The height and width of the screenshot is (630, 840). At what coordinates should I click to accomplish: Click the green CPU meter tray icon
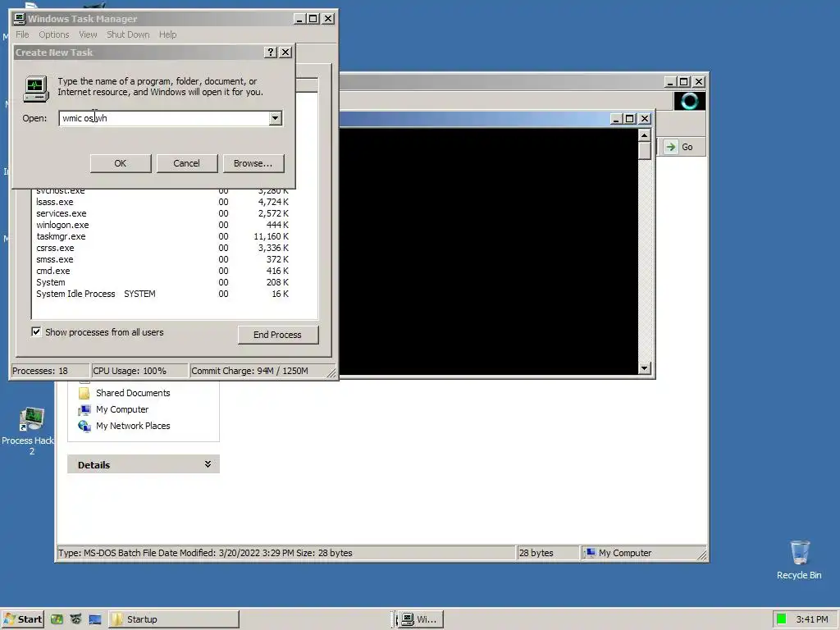[781, 619]
